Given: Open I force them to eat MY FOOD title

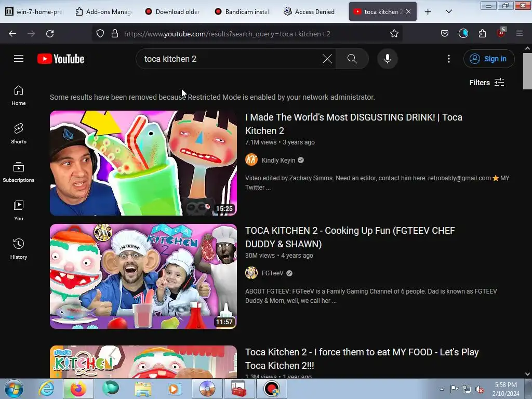Looking at the screenshot, I should [x=362, y=358].
